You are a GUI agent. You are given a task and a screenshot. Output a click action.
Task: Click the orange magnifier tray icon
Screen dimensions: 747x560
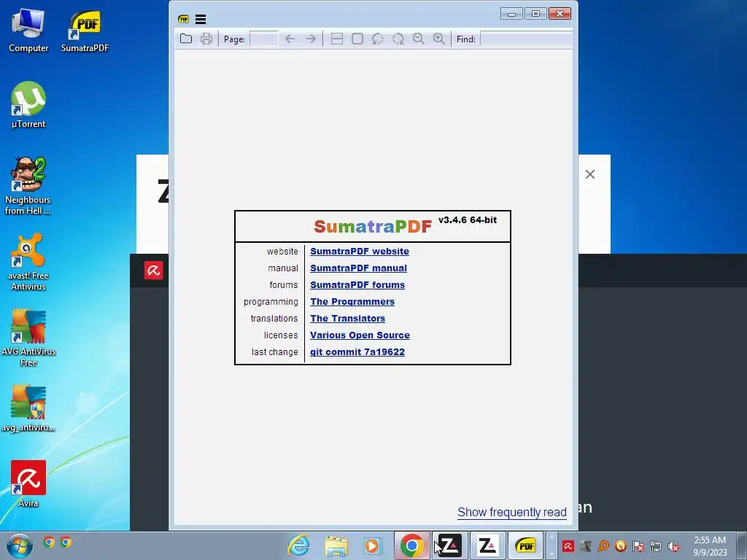point(603,546)
